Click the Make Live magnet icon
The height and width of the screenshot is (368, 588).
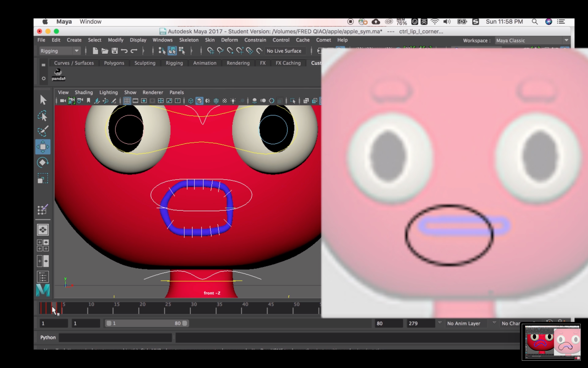pos(259,51)
